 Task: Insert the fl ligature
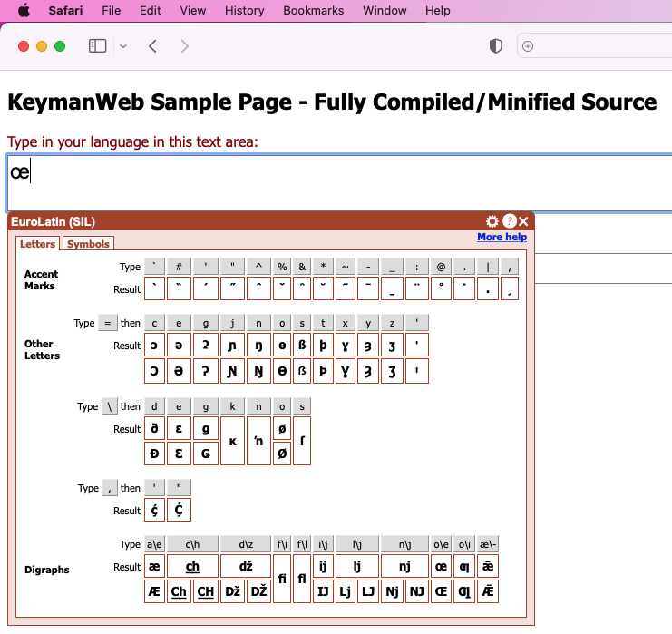(x=302, y=579)
